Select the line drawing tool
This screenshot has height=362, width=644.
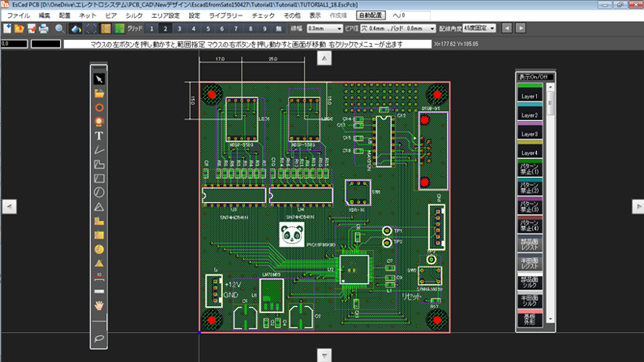(x=99, y=150)
